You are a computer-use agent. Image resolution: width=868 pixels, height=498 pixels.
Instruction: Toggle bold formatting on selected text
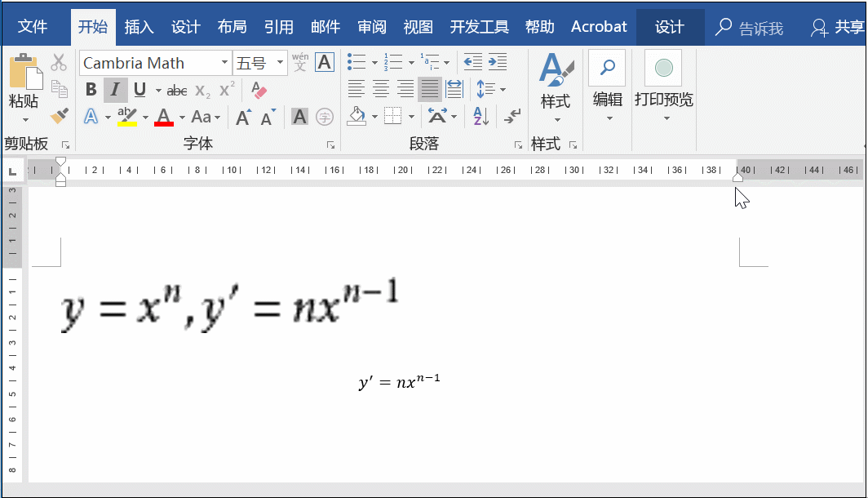pyautogui.click(x=91, y=90)
